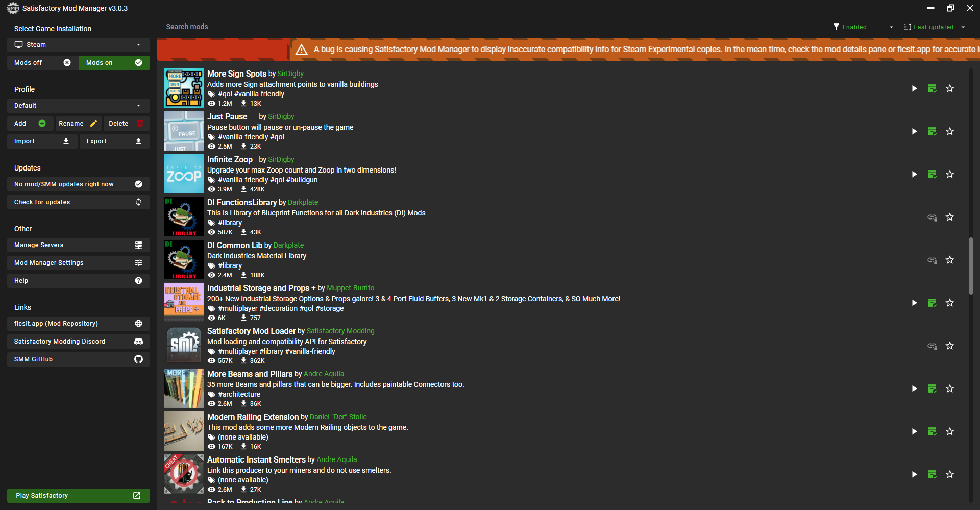Click the mod list vertical scrollbar
Screen dimensions: 980x510
click(971, 266)
